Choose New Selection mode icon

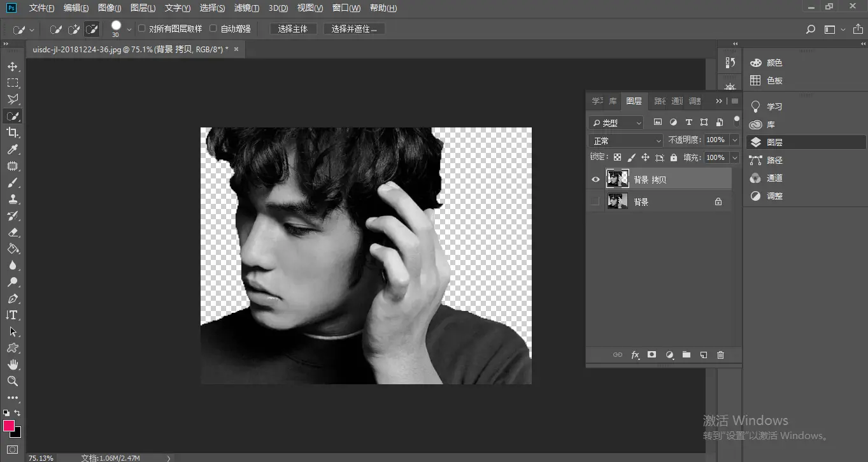56,29
